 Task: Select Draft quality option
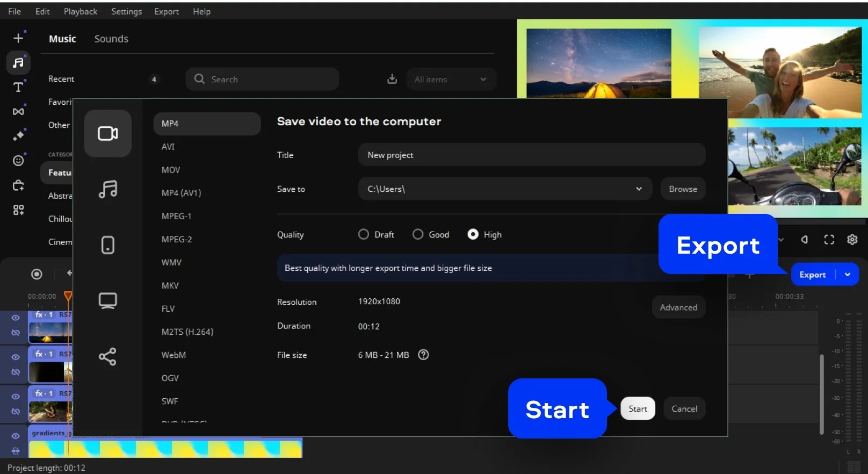(364, 234)
